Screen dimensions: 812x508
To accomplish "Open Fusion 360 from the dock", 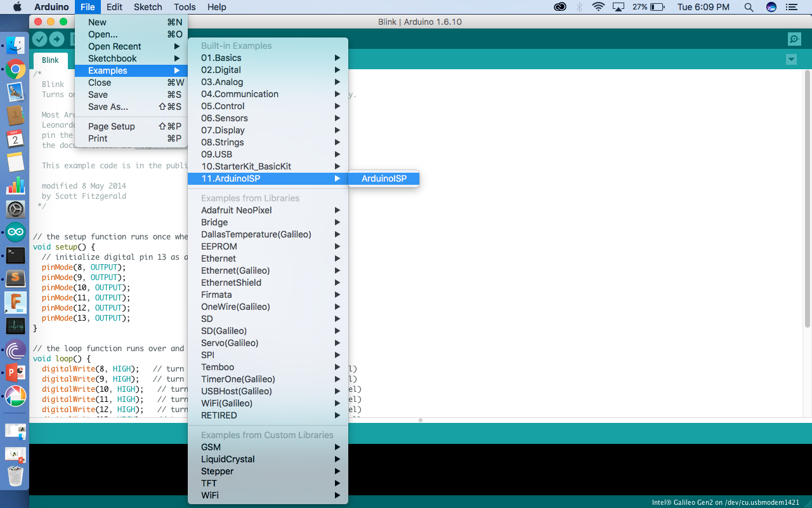I will tap(16, 303).
